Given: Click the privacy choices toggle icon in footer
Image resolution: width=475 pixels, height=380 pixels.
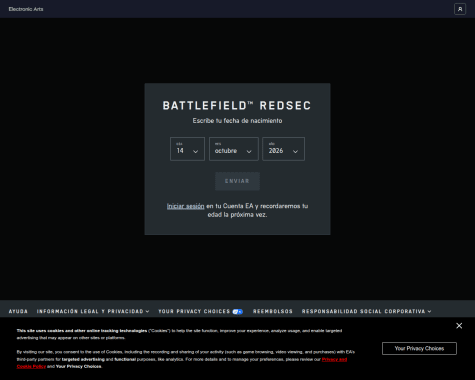Looking at the screenshot, I should tap(238, 312).
